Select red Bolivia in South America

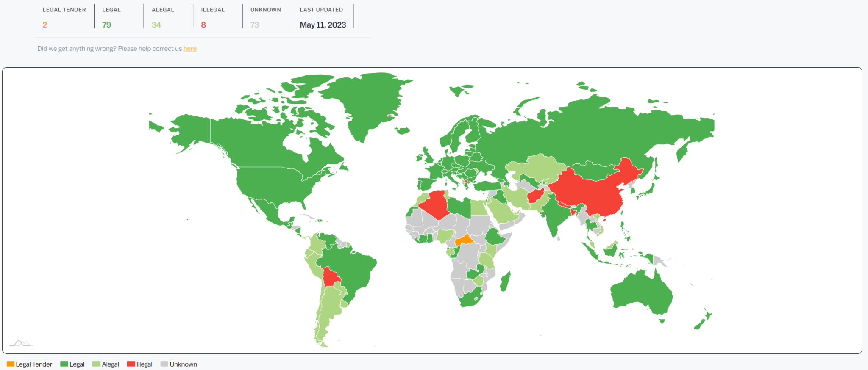click(x=331, y=277)
